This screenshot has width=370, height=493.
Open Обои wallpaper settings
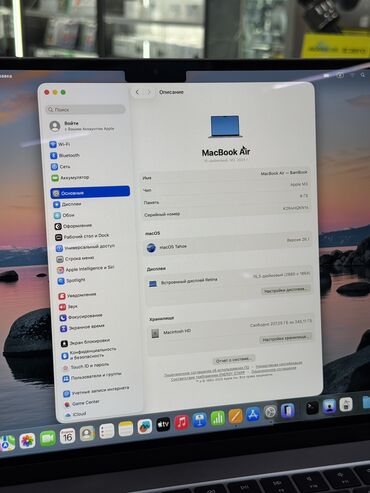click(x=65, y=215)
